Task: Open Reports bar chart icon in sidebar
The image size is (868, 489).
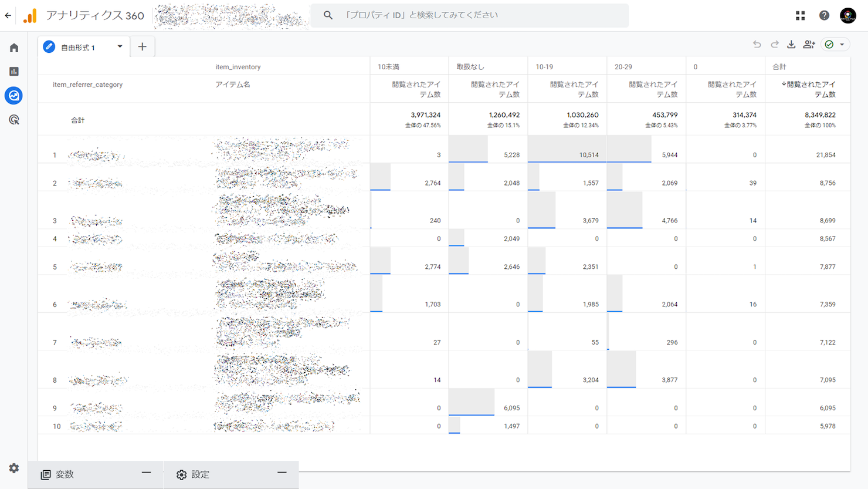Action: (14, 72)
